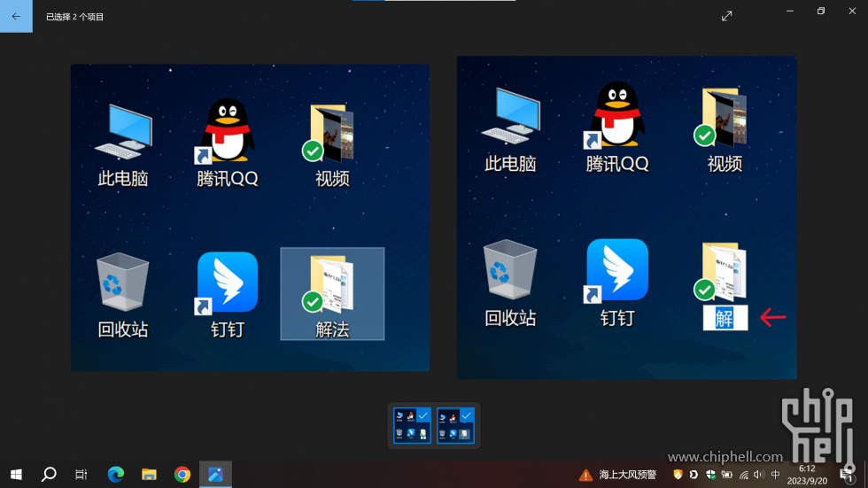The height and width of the screenshot is (488, 868).
Task: Go back using the arrow button
Action: coord(16,16)
